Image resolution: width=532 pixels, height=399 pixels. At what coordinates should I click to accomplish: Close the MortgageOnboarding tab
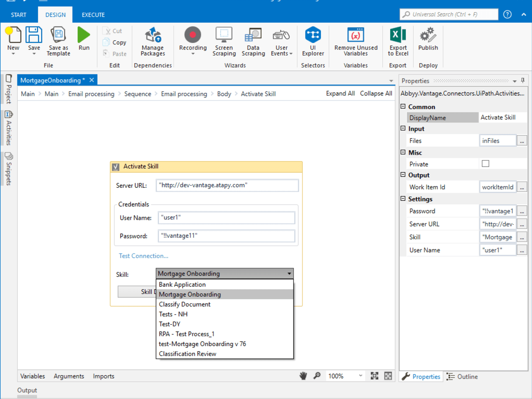(92, 80)
